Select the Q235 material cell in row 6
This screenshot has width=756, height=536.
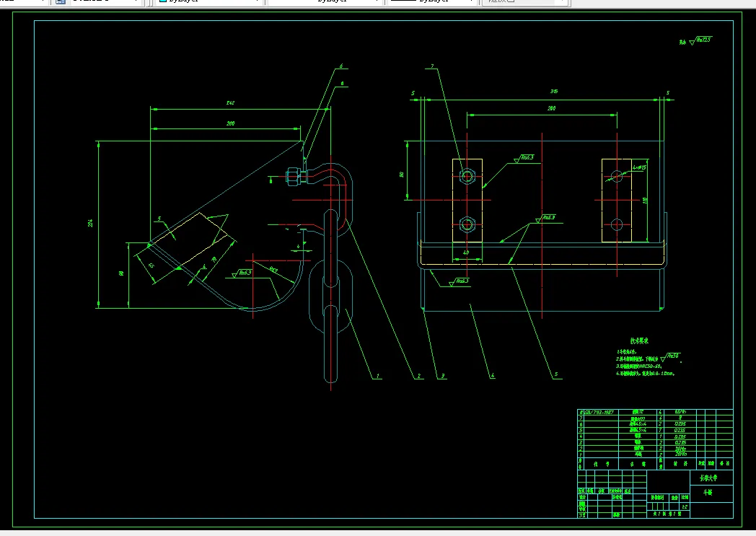[680, 424]
